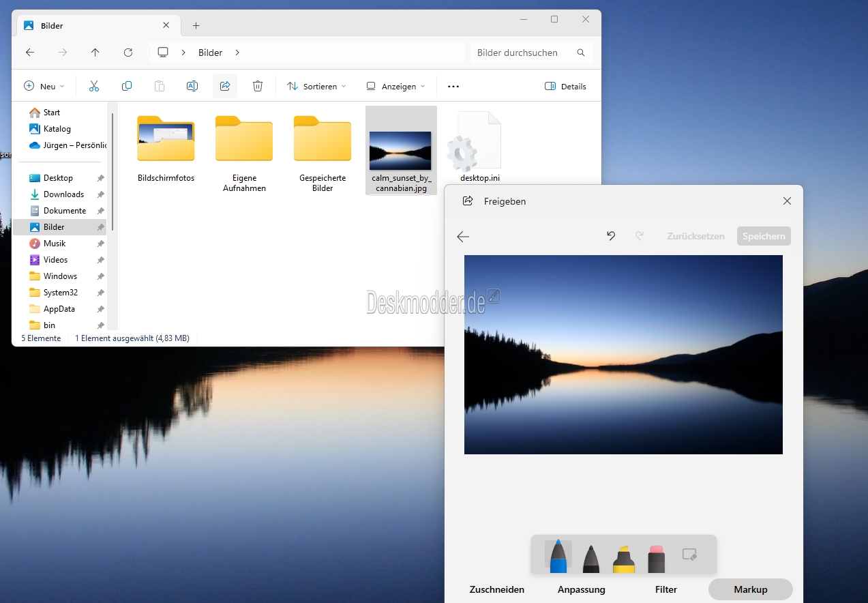The height and width of the screenshot is (603, 868).
Task: Click the rename icon in toolbar
Action: 192,86
